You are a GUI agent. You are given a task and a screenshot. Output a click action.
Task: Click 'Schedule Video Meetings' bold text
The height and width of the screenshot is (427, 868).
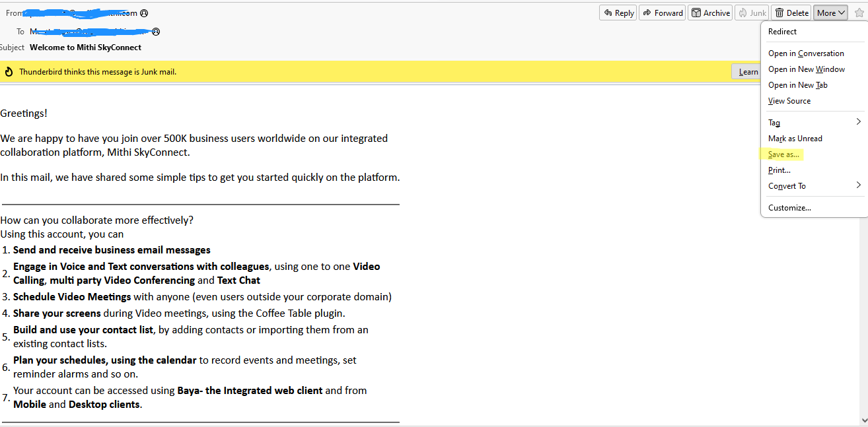[72, 297]
